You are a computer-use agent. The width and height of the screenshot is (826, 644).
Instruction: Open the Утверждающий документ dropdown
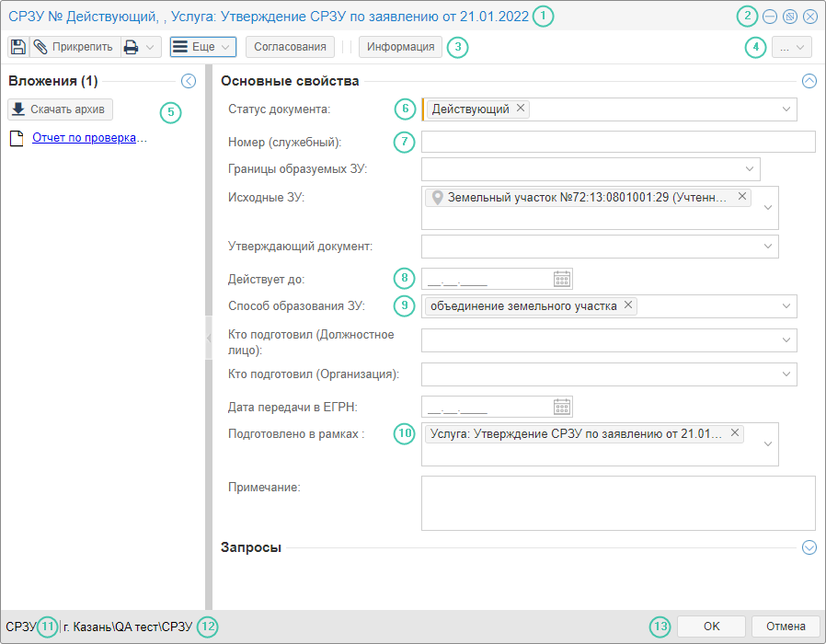[x=767, y=247]
